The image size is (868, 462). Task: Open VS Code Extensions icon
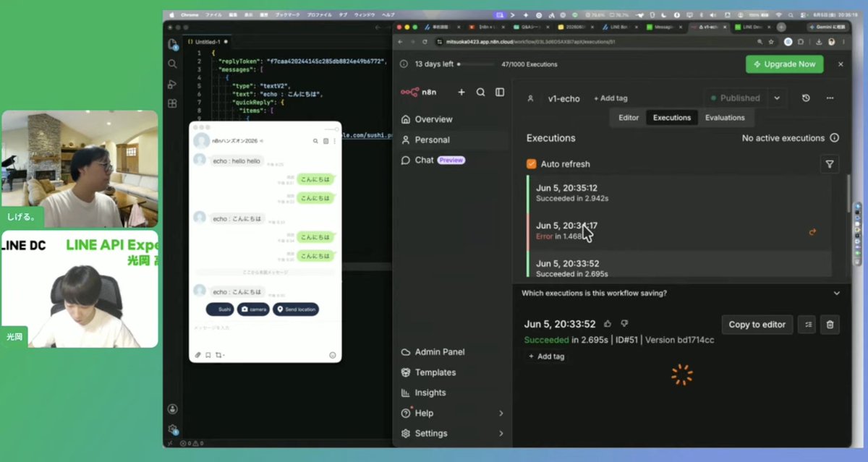(172, 103)
